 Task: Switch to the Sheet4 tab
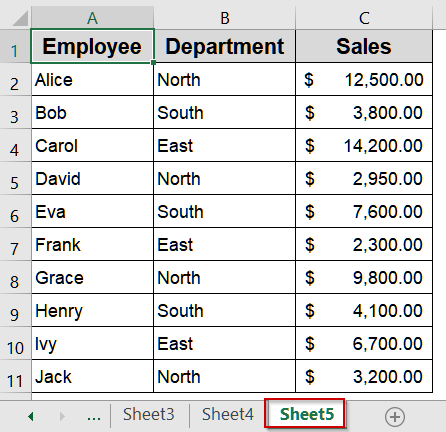pos(228,414)
